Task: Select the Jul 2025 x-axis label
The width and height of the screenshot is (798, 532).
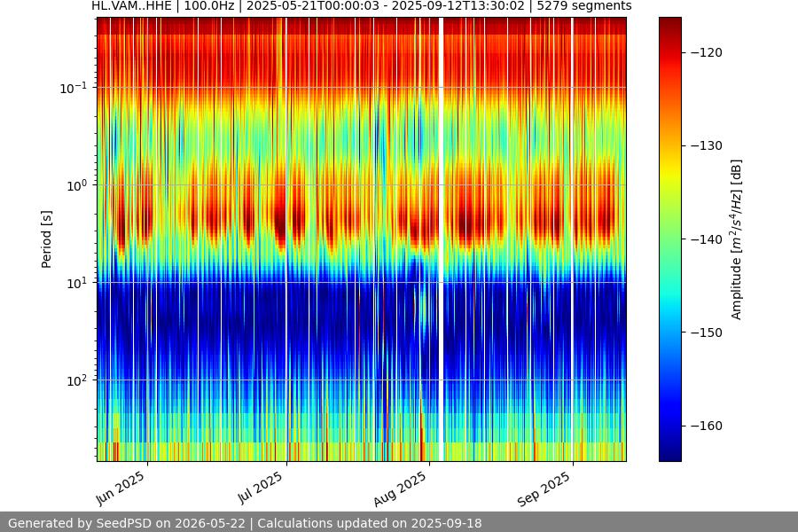Action: click(260, 488)
